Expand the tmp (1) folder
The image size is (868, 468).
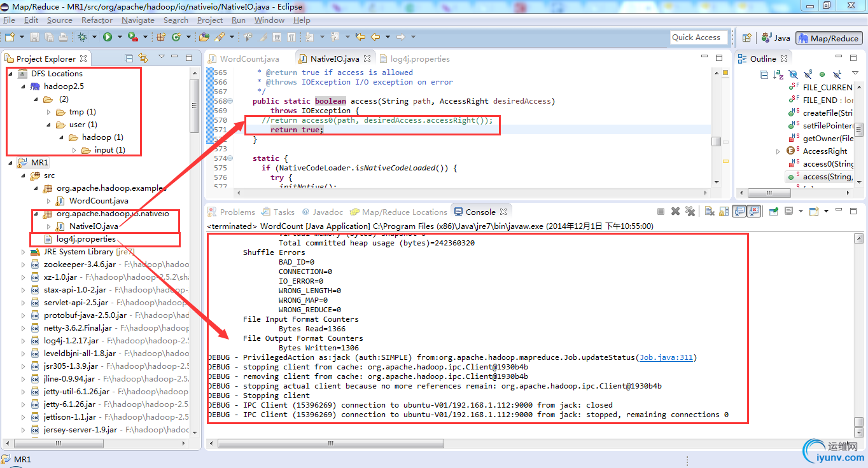point(48,112)
